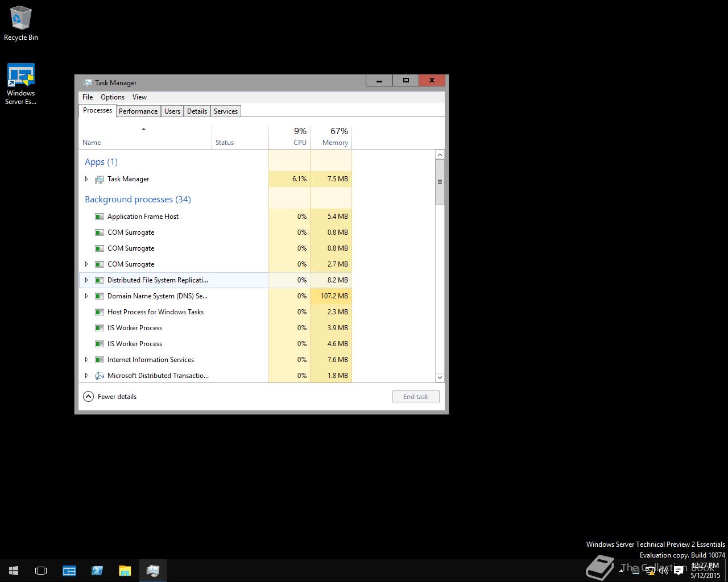Select the Internet Information Services row
Image resolution: width=728 pixels, height=582 pixels.
coord(215,360)
